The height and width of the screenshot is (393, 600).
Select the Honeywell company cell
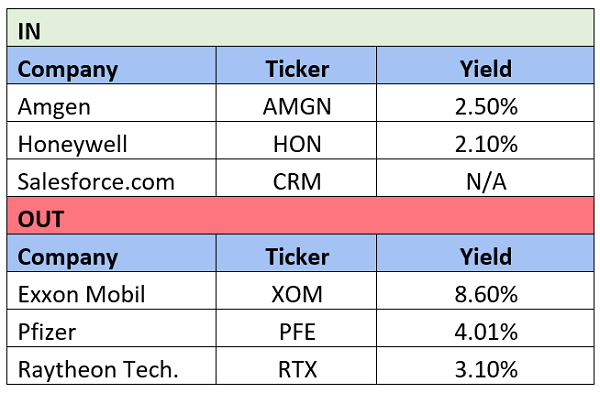coord(111,140)
